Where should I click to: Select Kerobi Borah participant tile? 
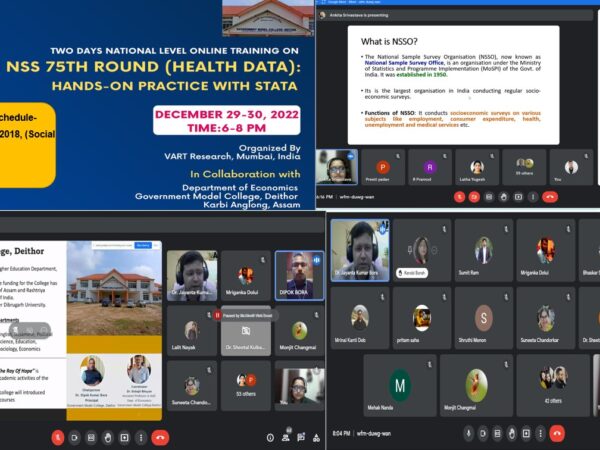[422, 250]
